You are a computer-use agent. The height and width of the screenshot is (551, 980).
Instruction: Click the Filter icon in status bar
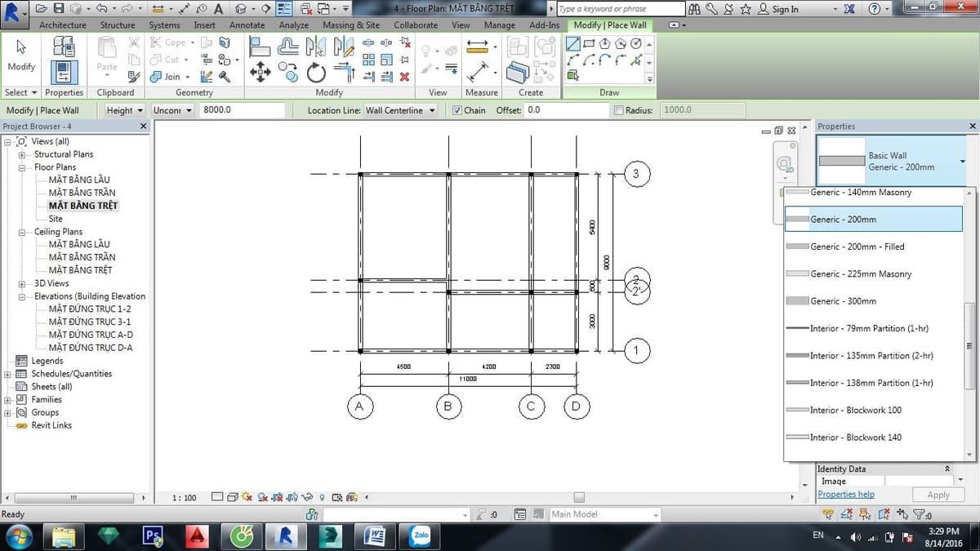point(920,514)
